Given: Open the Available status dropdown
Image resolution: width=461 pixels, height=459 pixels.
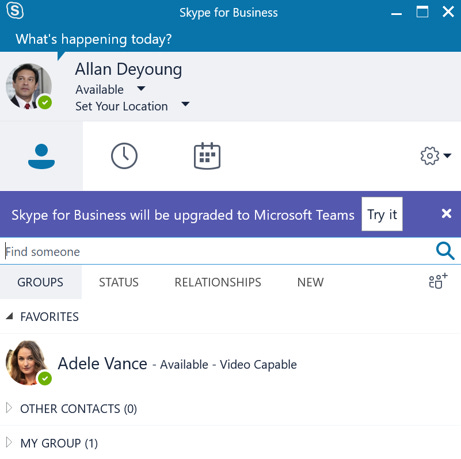Looking at the screenshot, I should (141, 89).
